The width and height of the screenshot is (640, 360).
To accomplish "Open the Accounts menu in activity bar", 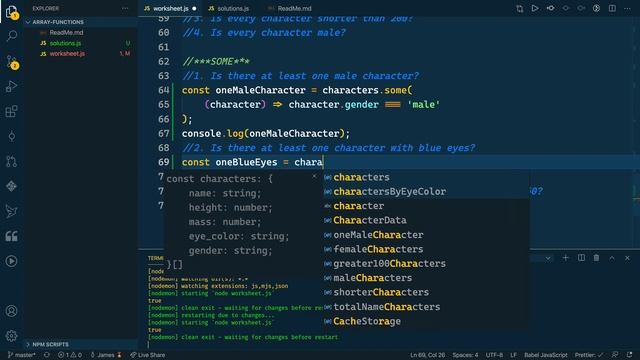I will (x=12, y=311).
